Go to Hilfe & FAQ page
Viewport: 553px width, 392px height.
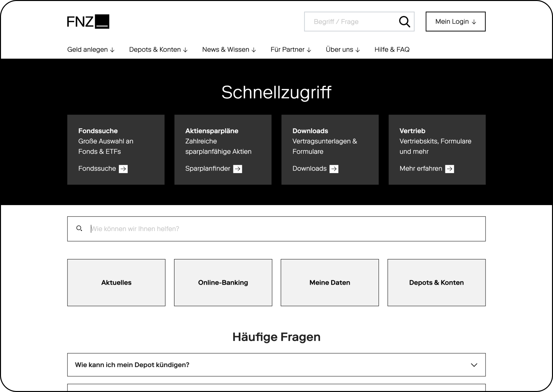(392, 49)
